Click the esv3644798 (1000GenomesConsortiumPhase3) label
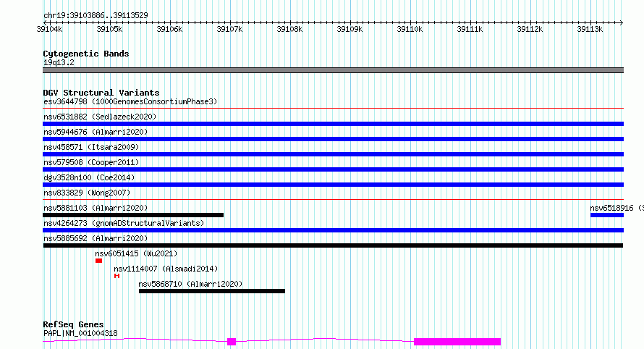 pos(130,101)
